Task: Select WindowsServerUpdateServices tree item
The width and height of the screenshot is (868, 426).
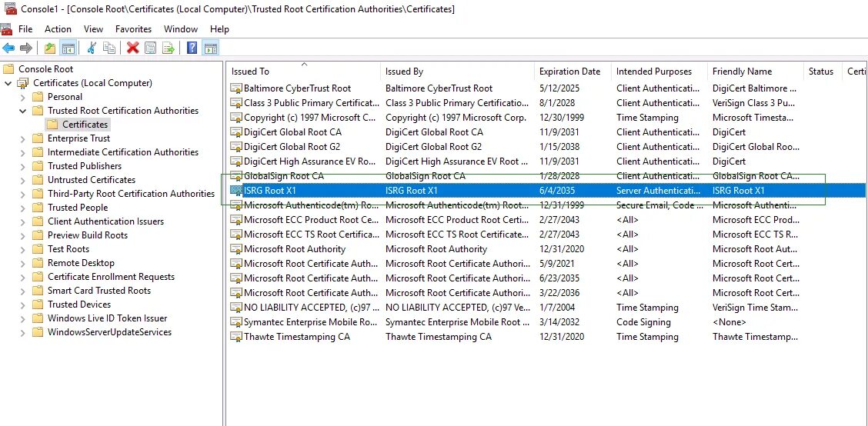Action: pyautogui.click(x=109, y=332)
